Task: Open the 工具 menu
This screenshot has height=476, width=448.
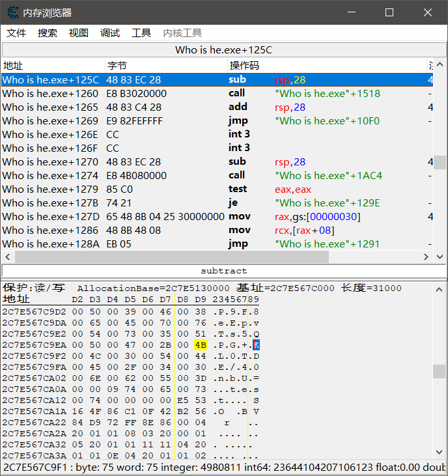Action: pyautogui.click(x=141, y=33)
